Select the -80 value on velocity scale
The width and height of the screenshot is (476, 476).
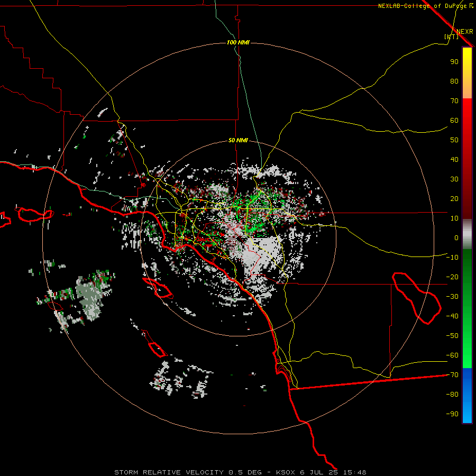pos(452,395)
